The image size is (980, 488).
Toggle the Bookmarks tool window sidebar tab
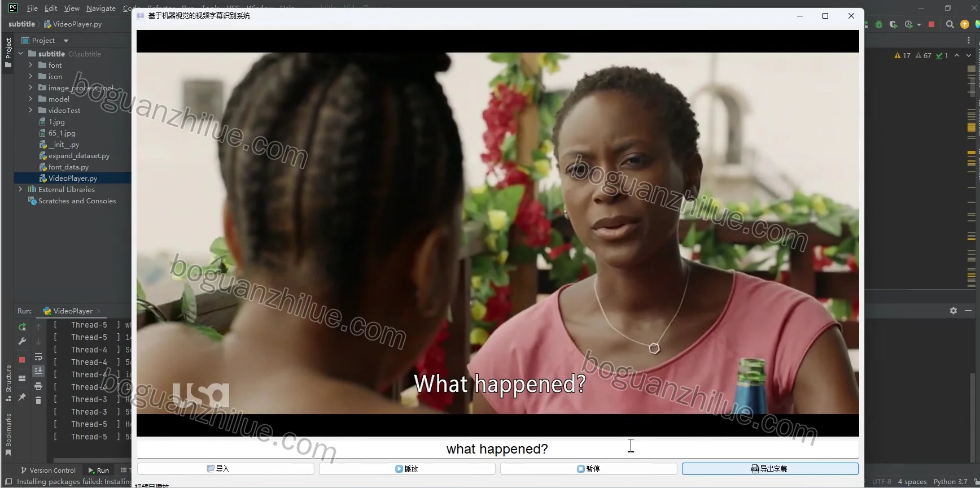click(8, 434)
